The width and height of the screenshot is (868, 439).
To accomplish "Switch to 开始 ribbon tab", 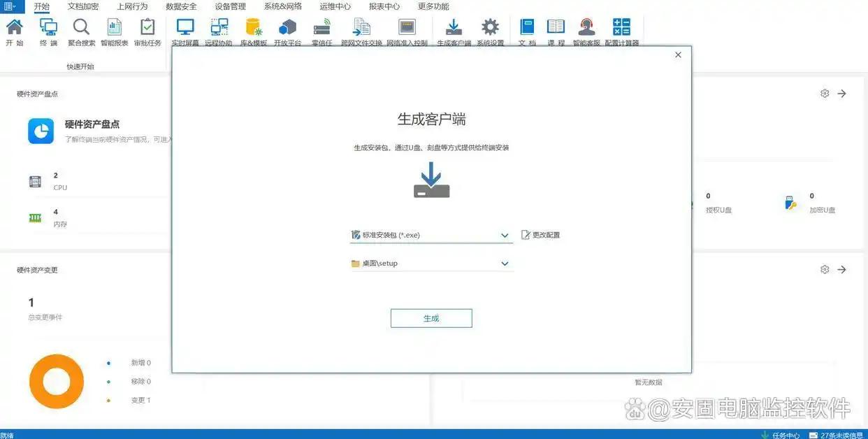I will point(42,6).
